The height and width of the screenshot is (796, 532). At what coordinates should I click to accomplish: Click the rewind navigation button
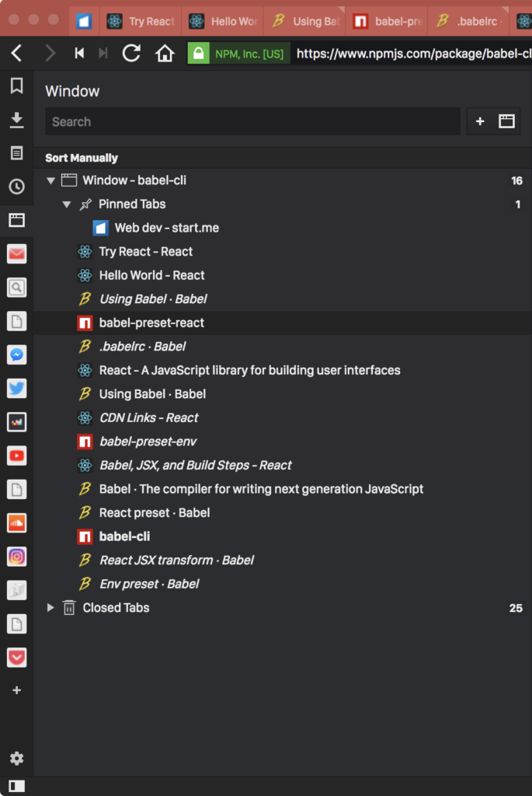(80, 53)
